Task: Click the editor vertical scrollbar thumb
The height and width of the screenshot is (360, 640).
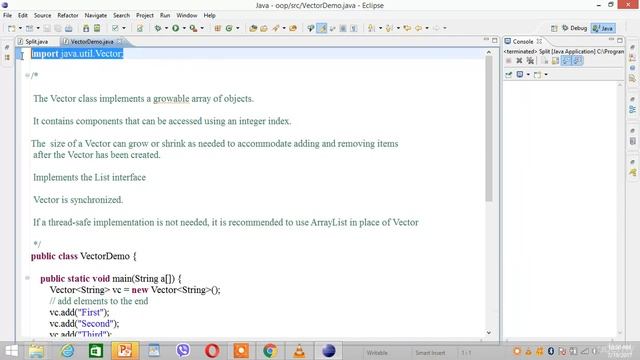Action: click(489, 129)
